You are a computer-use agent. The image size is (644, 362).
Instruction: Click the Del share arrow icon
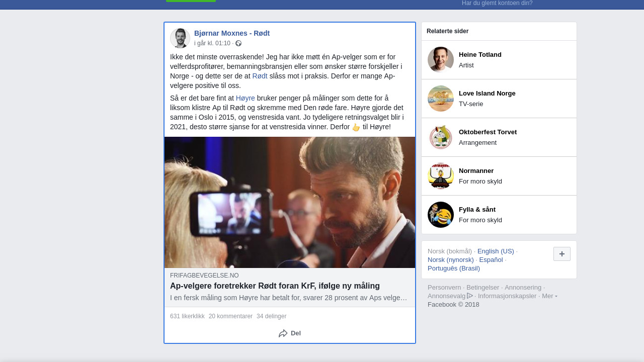pos(283,333)
